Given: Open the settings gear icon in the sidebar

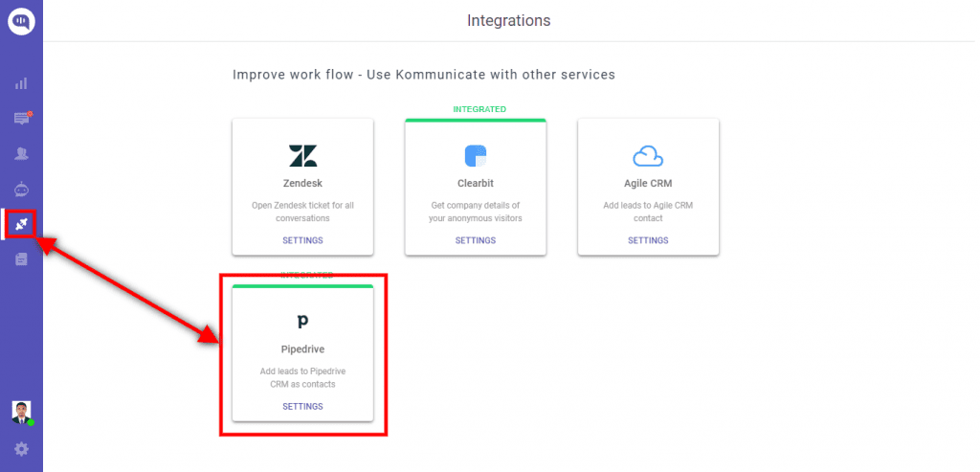Looking at the screenshot, I should pyautogui.click(x=21, y=449).
